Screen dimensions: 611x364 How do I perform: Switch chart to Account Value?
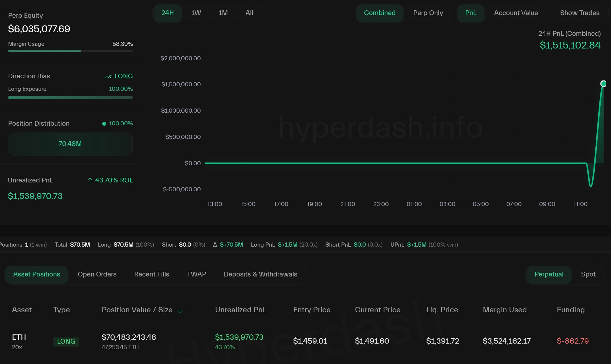point(516,13)
